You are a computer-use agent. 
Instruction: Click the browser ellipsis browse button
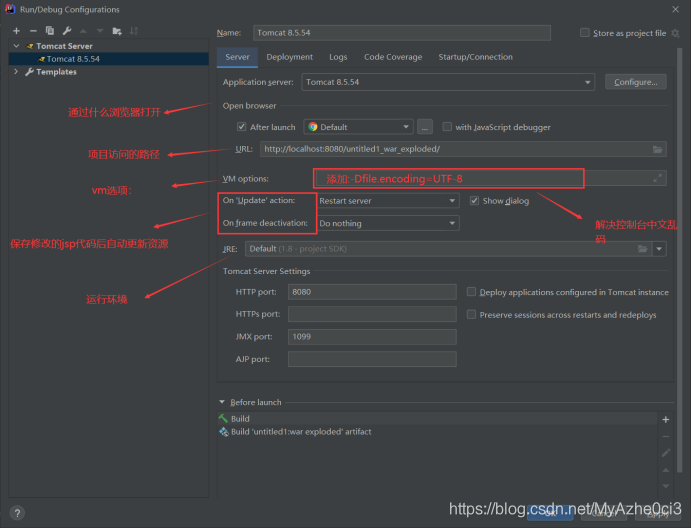coord(425,127)
